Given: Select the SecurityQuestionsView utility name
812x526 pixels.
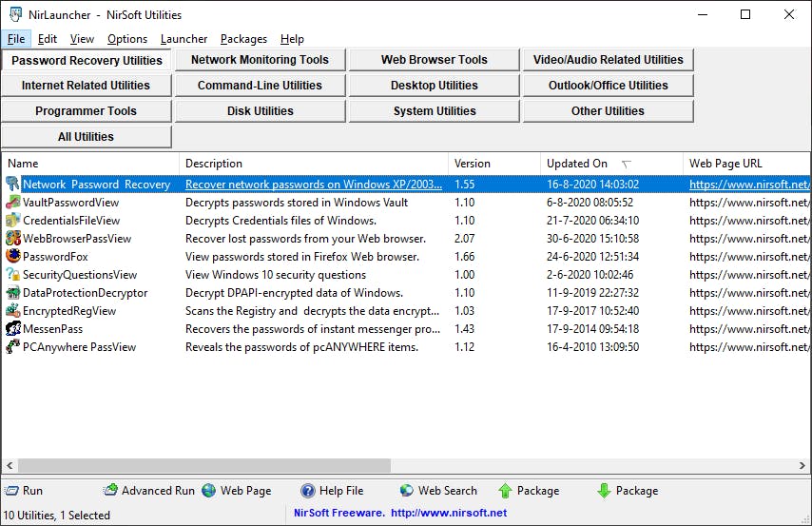Looking at the screenshot, I should [x=80, y=275].
